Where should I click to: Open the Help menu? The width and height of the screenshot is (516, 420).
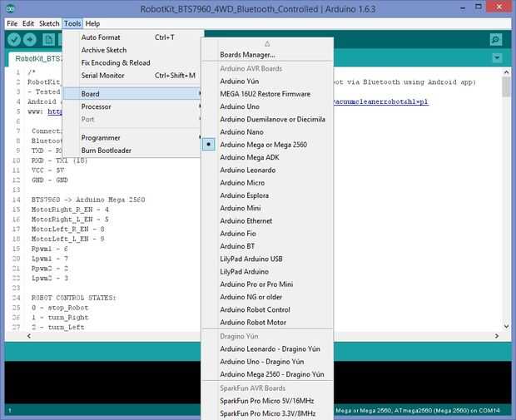[x=92, y=23]
